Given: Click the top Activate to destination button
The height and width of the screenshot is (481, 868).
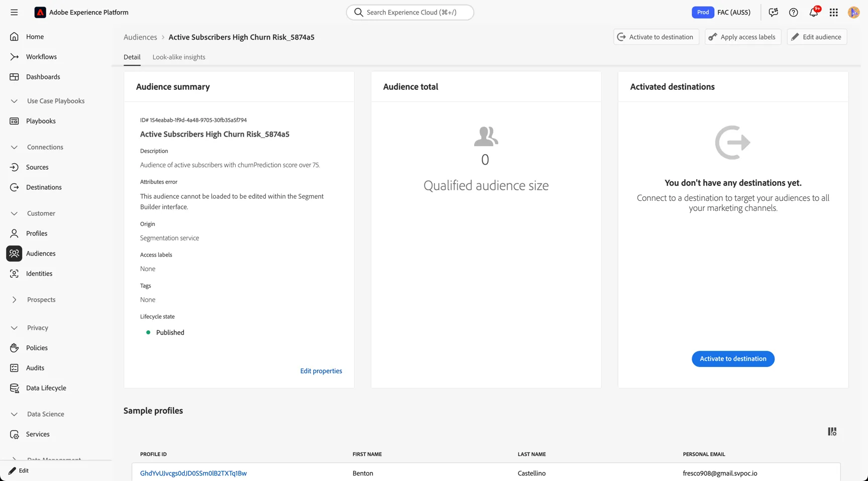Looking at the screenshot, I should 656,37.
